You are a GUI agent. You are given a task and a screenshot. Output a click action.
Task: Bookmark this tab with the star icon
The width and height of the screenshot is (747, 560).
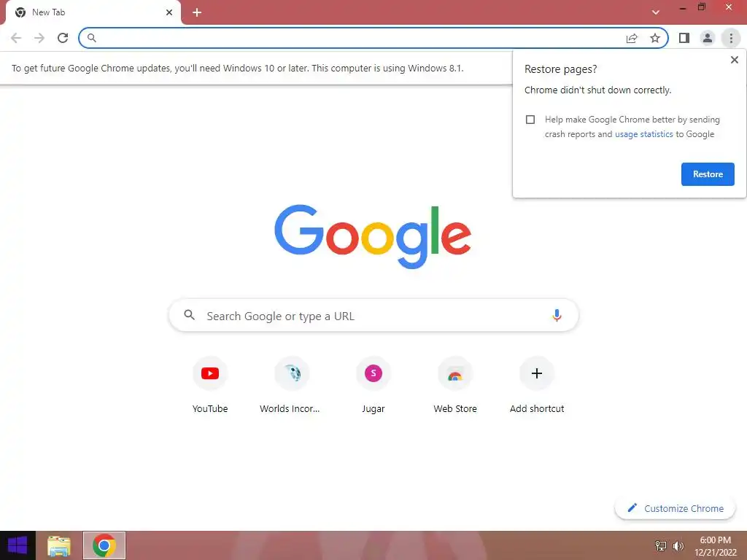click(x=655, y=38)
